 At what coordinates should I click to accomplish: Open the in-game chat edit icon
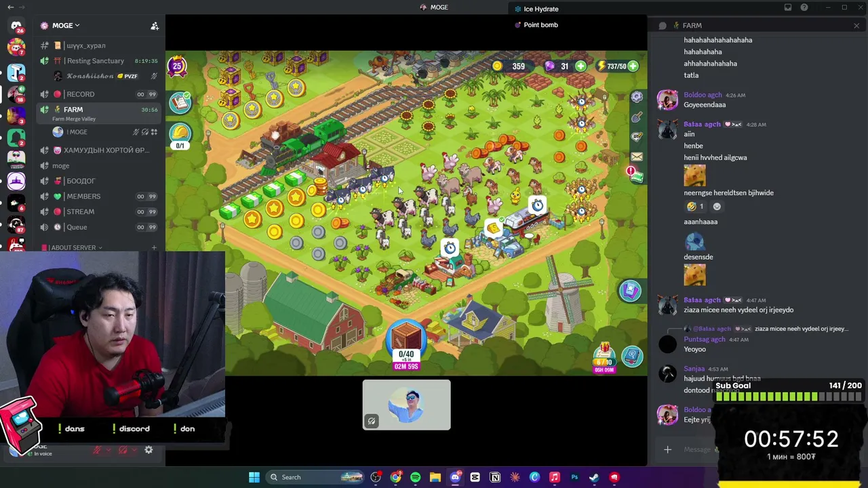pyautogui.click(x=637, y=137)
